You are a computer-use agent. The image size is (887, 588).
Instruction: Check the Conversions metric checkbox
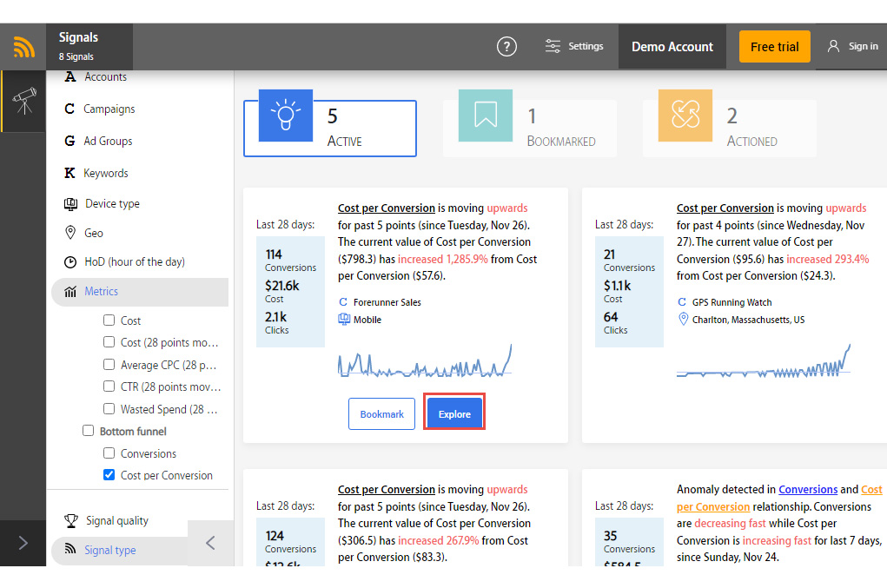coord(109,453)
